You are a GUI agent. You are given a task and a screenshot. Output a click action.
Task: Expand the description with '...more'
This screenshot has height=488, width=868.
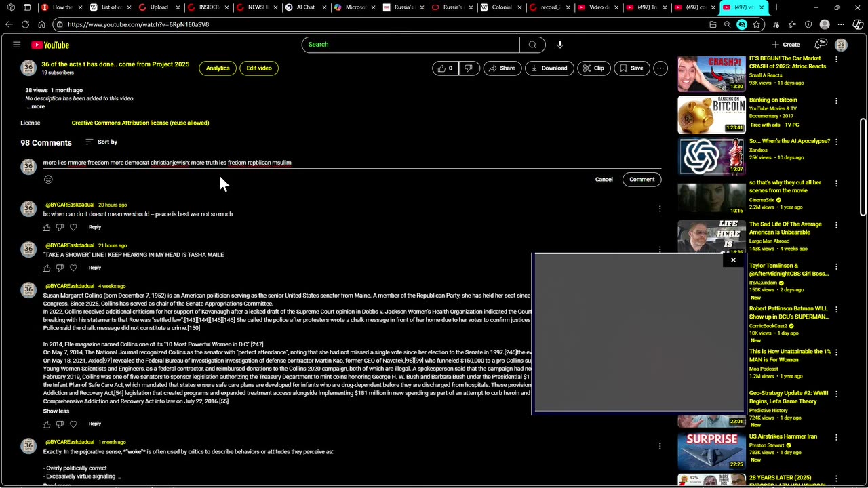point(35,106)
